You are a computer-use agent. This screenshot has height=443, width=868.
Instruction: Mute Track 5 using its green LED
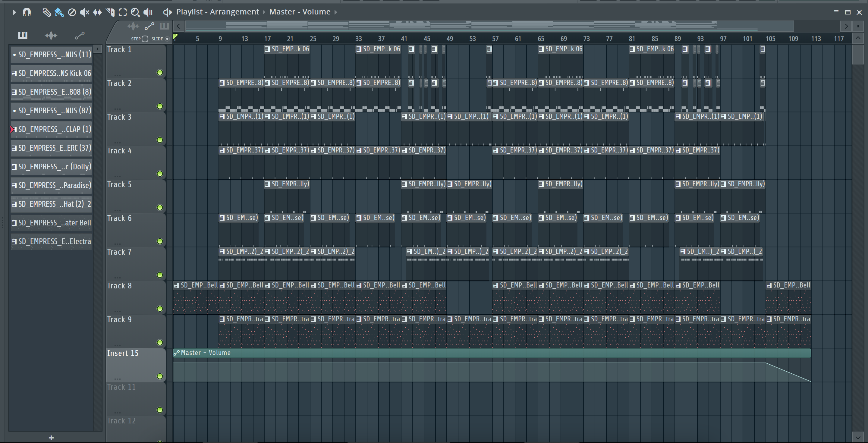click(x=160, y=207)
